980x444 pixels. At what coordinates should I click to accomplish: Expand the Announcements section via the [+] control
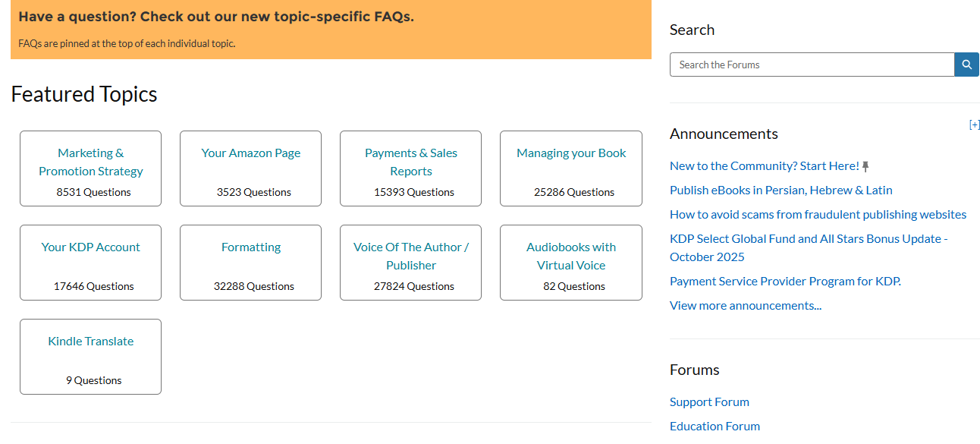(x=975, y=124)
